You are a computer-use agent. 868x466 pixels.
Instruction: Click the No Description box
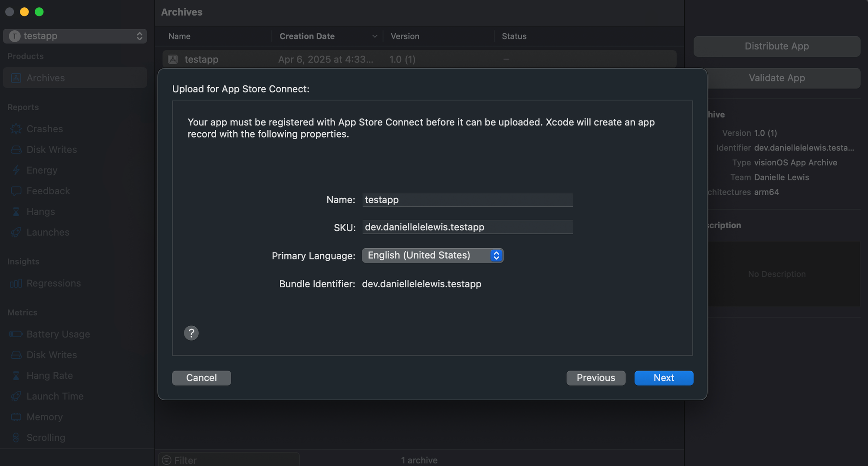tap(776, 274)
